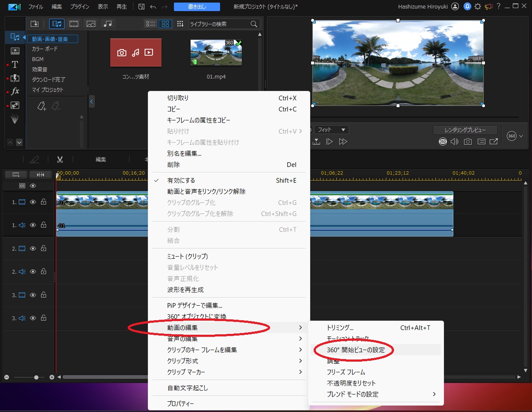Select 動画・画像・音楽 library category

[53, 39]
